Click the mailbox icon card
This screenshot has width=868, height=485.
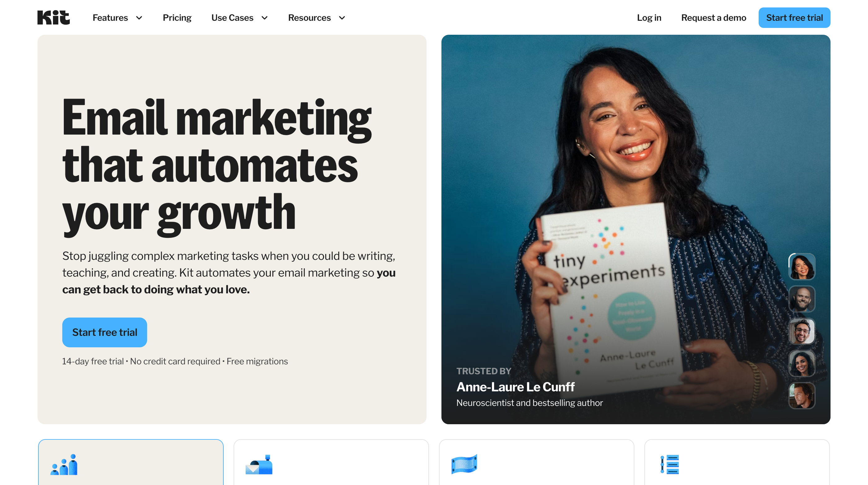(x=331, y=463)
